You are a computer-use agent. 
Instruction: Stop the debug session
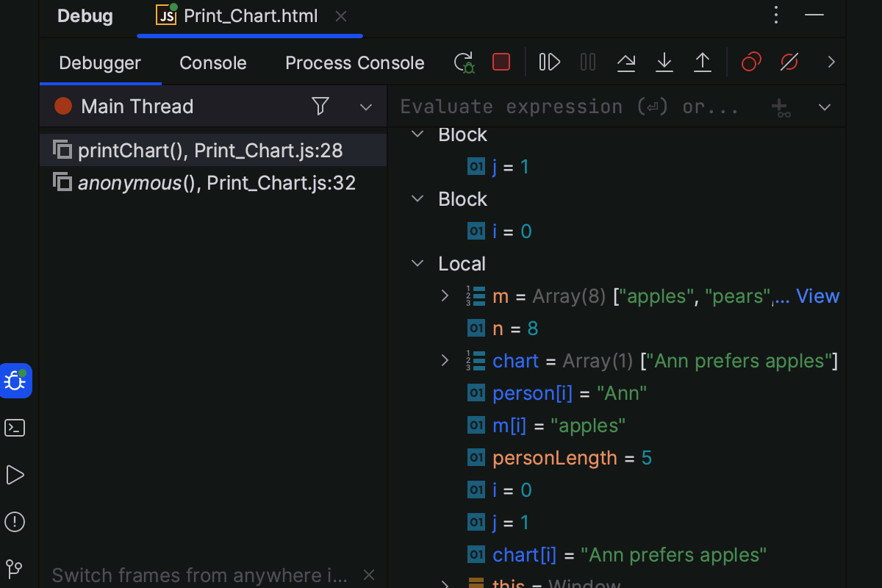501,62
